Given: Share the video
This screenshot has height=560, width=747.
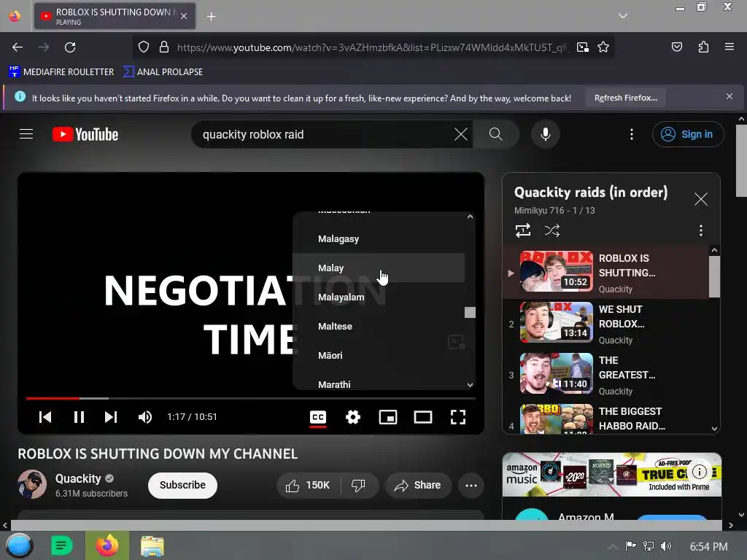Looking at the screenshot, I should tap(418, 485).
